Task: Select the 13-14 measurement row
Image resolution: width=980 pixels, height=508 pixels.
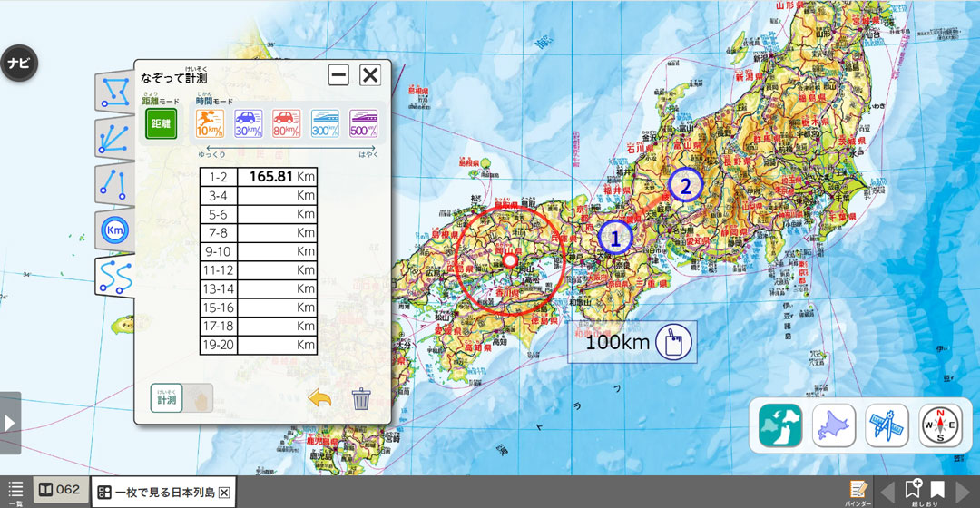Action: tap(258, 288)
